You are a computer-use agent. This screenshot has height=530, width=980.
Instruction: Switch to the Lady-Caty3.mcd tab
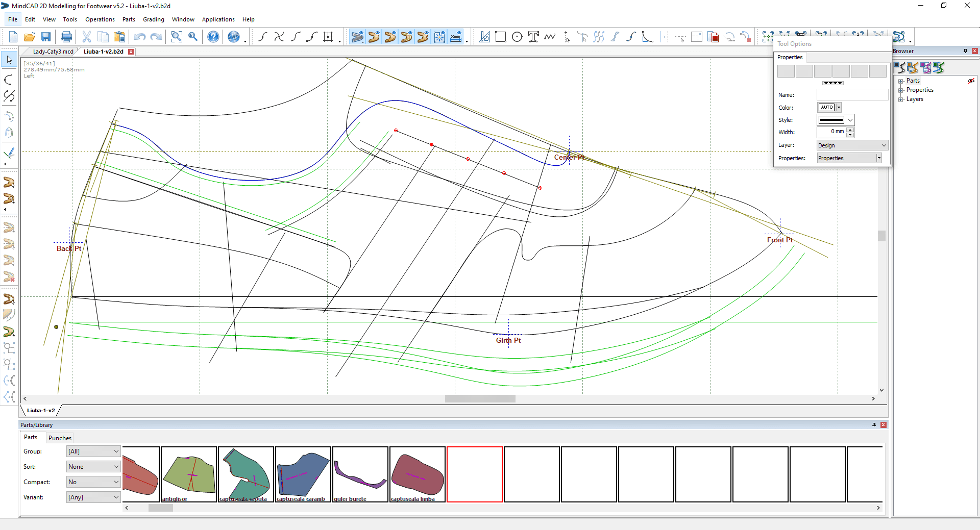click(x=53, y=52)
